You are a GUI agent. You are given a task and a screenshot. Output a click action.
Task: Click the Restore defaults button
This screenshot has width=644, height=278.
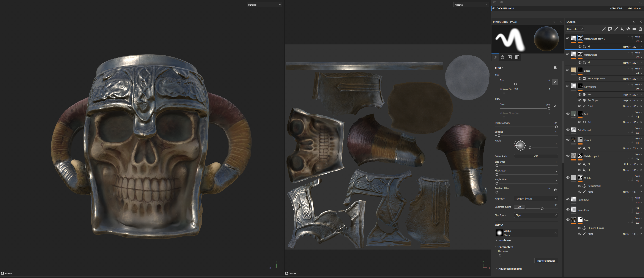tap(546, 261)
